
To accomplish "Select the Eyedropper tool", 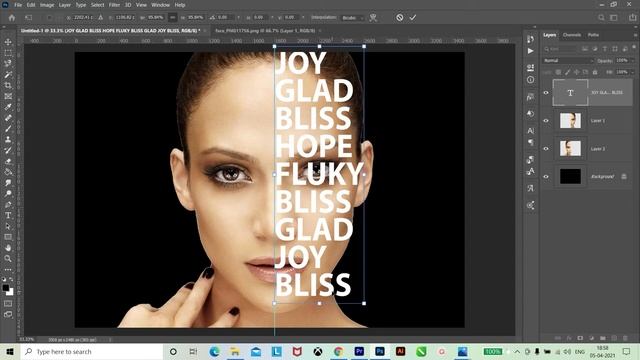I will 8,107.
